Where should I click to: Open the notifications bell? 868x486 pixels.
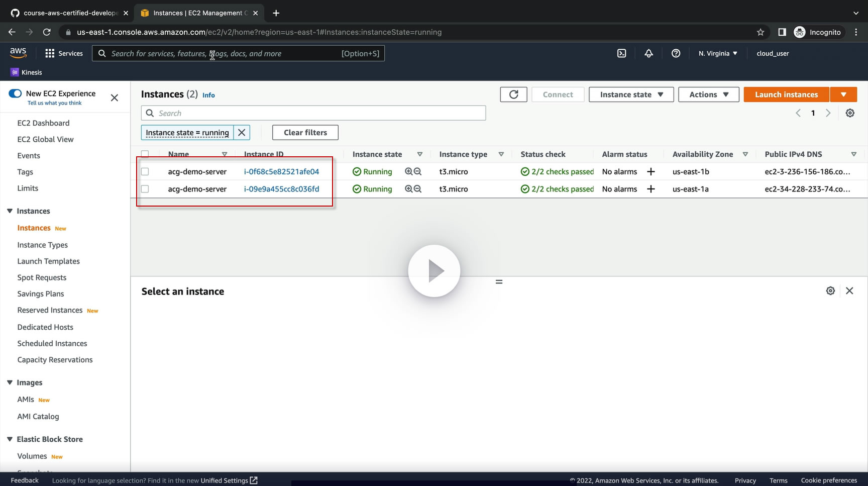[648, 53]
